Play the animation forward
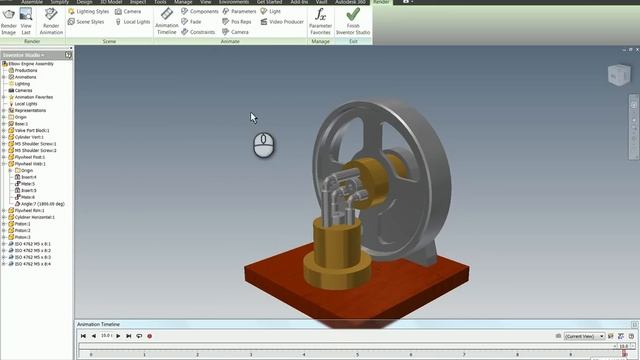This screenshot has height=360, width=640. pyautogui.click(x=118, y=336)
